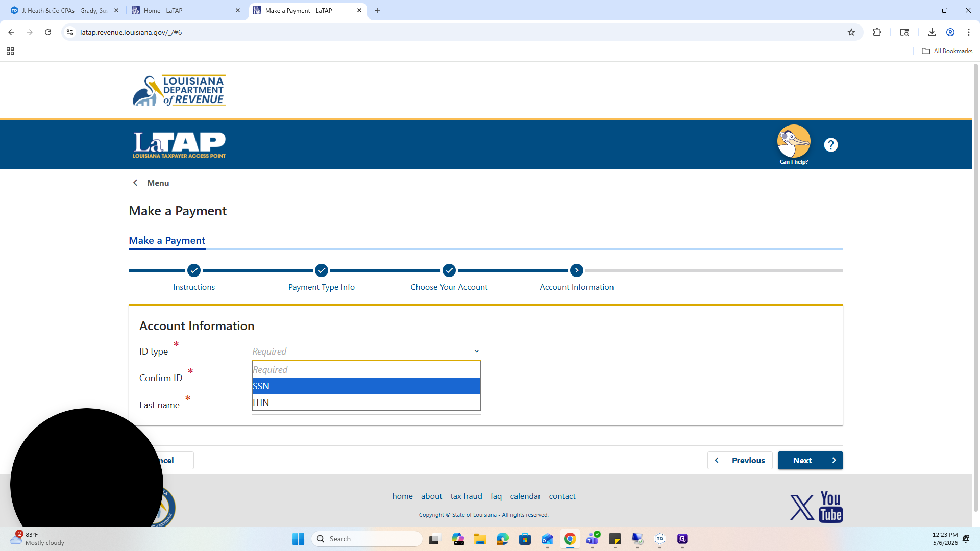Viewport: 980px width, 551px height.
Task: Open the calendar footer link
Action: (525, 496)
